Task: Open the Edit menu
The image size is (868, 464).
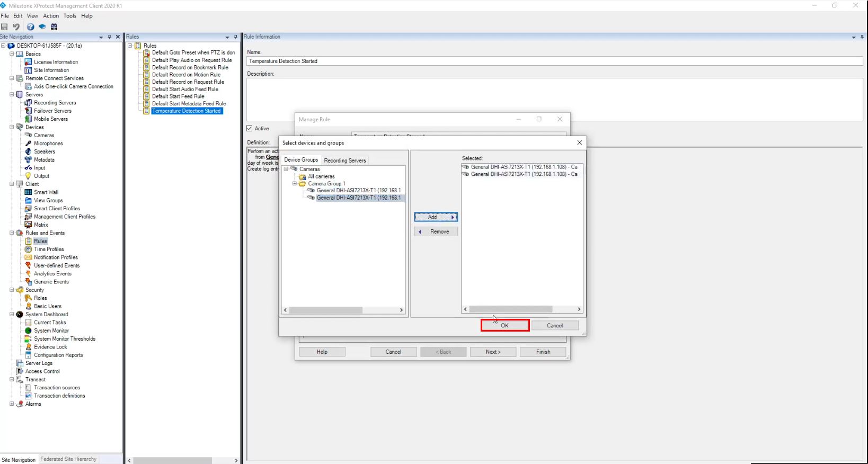Action: pyautogui.click(x=18, y=16)
